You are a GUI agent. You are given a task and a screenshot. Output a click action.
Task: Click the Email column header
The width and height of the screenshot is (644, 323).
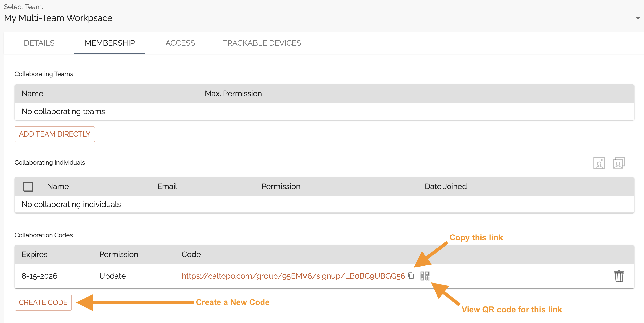click(x=167, y=186)
